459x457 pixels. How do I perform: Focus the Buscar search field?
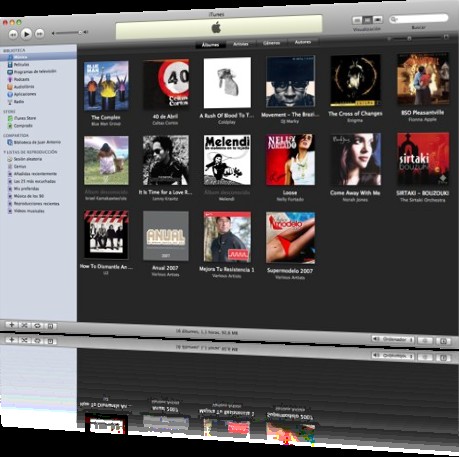pos(418,18)
